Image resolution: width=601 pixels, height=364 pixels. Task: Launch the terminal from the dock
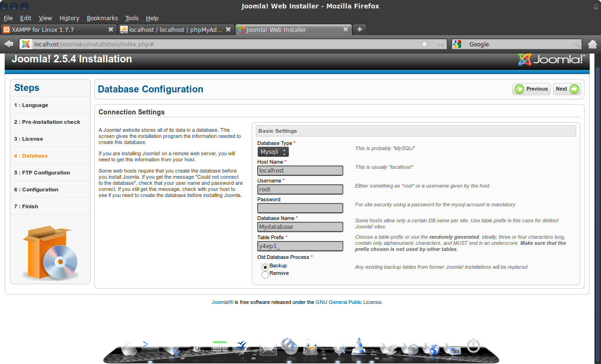click(x=149, y=348)
